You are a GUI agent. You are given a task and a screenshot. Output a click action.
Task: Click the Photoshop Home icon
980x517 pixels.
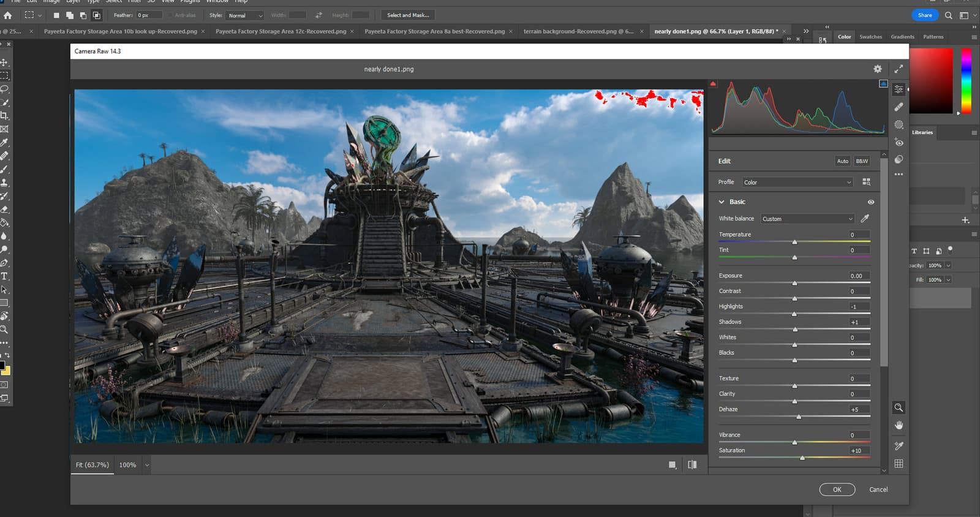[x=7, y=15]
